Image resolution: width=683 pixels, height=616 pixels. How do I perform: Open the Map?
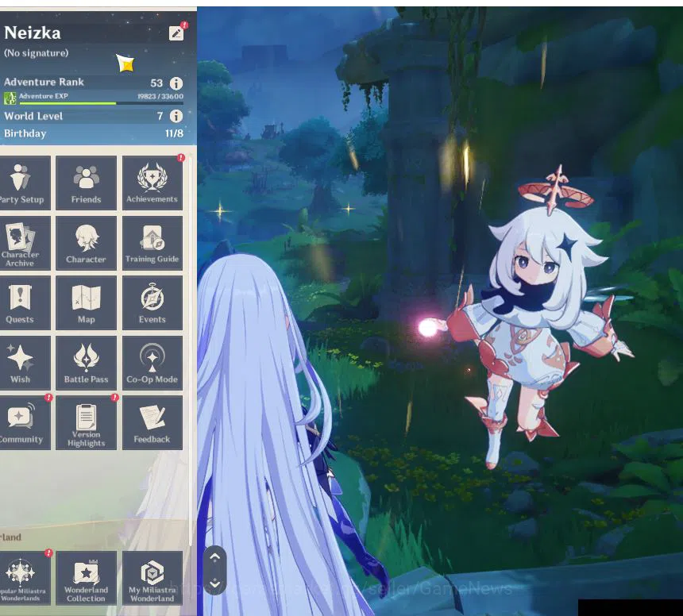(x=87, y=303)
